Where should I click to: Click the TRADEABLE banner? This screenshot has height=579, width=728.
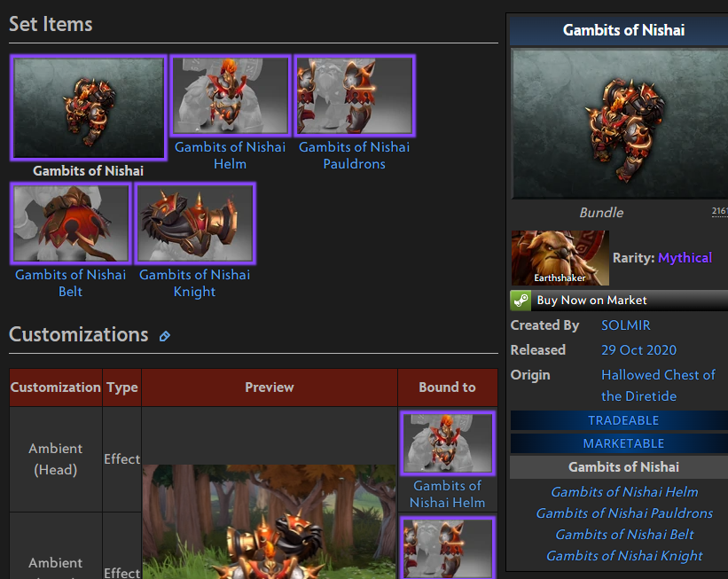pyautogui.click(x=623, y=419)
